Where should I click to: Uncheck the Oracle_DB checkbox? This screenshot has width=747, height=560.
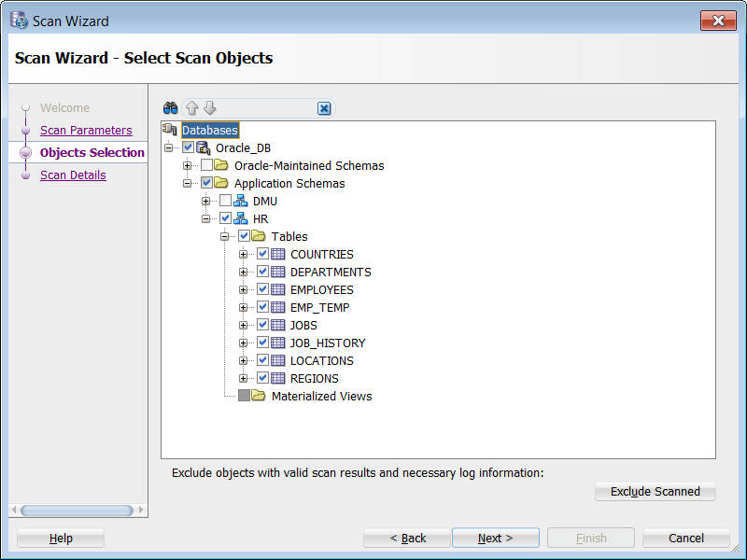point(188,147)
